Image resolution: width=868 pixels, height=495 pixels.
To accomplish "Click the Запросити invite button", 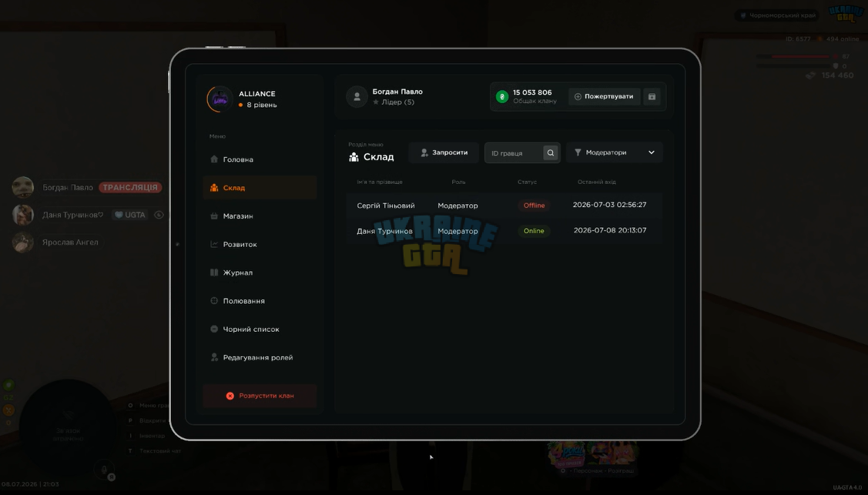I will point(444,152).
